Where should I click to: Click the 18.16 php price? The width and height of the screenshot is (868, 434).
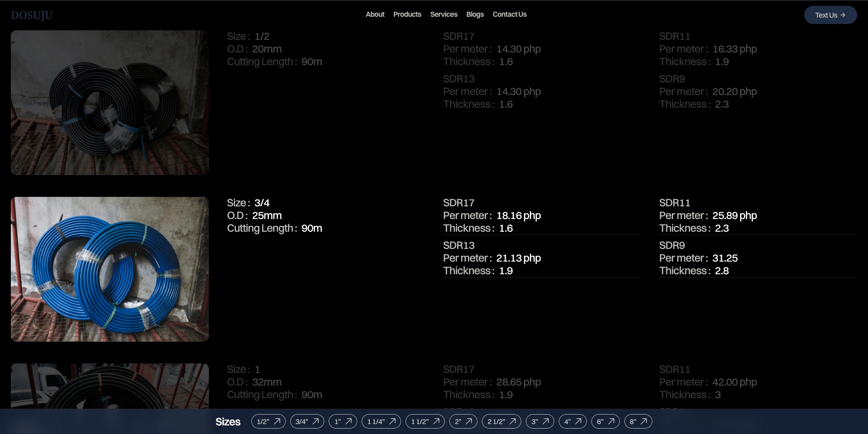(519, 215)
